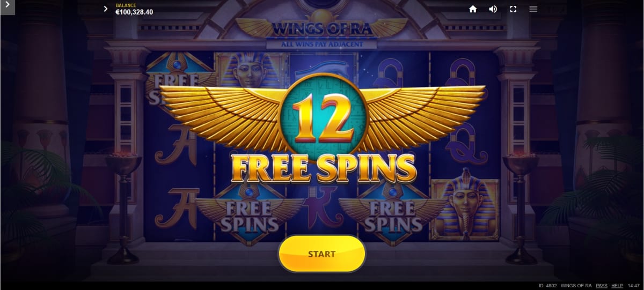Click the balance amount €100,328.40
This screenshot has height=290, width=644.
tap(134, 12)
